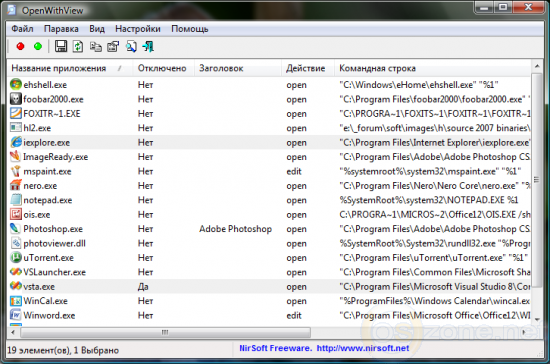Sort by Командная строка column header
This screenshot has width=550, height=364.
pyautogui.click(x=432, y=68)
